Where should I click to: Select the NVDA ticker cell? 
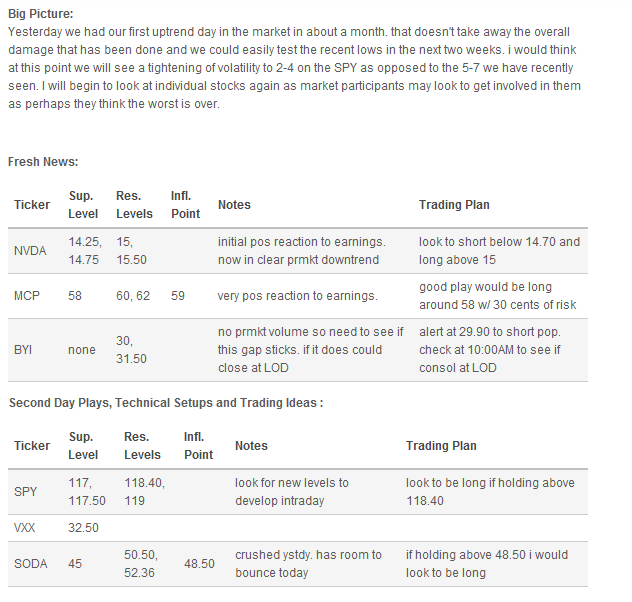click(x=30, y=251)
